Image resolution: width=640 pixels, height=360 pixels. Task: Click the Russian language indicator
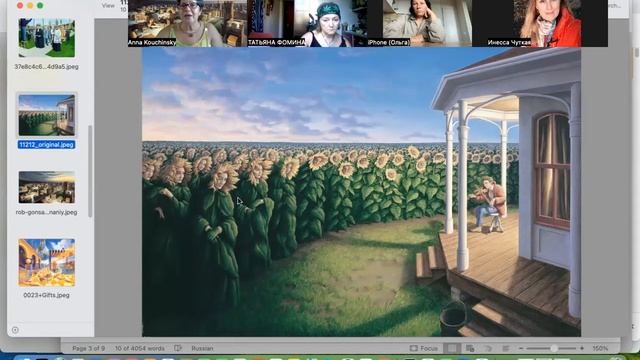(x=202, y=349)
